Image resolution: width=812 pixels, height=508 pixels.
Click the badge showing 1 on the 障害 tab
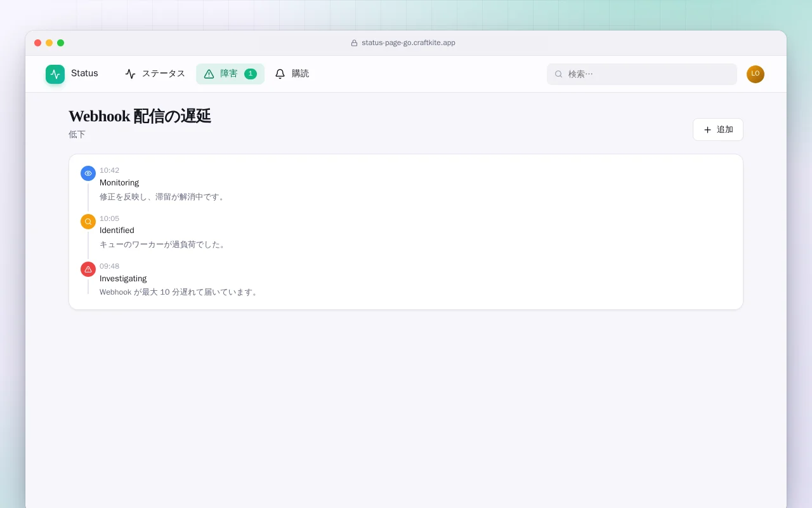click(251, 74)
